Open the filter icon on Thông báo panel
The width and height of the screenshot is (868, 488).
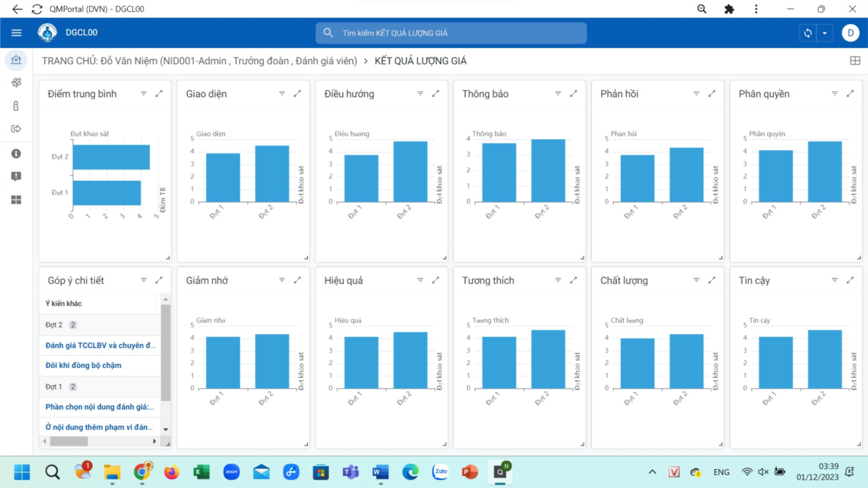[x=558, y=94]
